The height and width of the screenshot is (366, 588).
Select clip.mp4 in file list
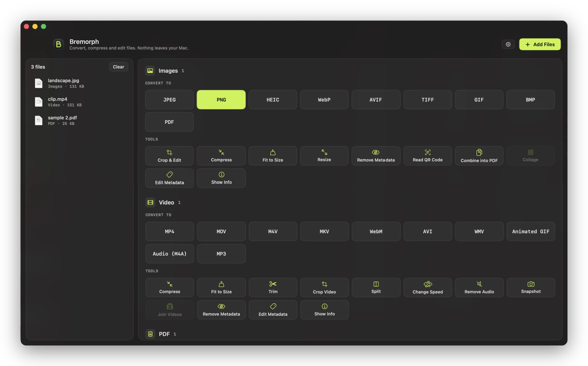(80, 102)
